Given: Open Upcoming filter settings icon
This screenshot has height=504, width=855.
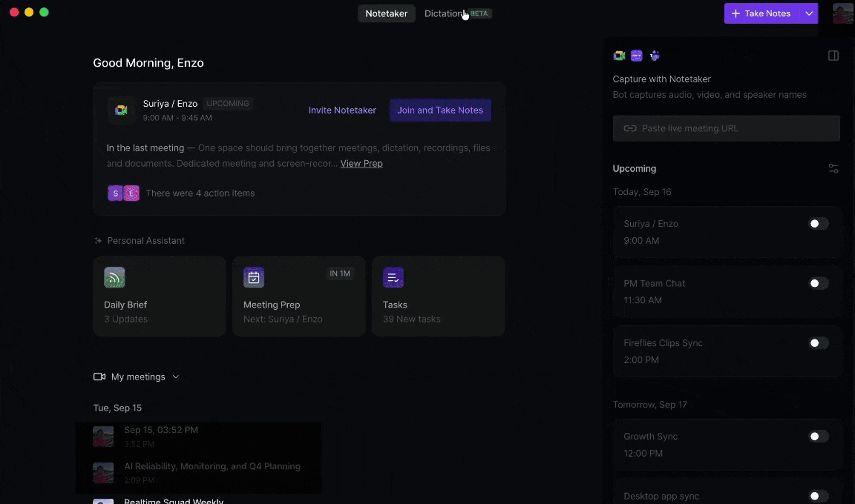Looking at the screenshot, I should (833, 169).
